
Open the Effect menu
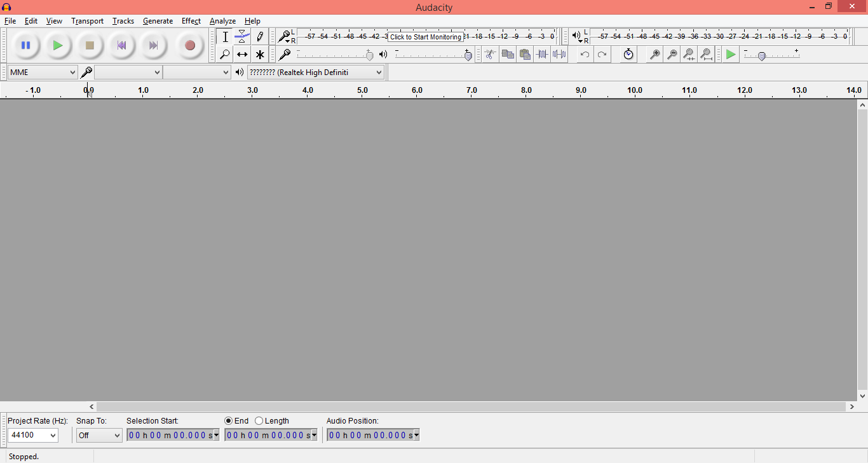pos(191,21)
